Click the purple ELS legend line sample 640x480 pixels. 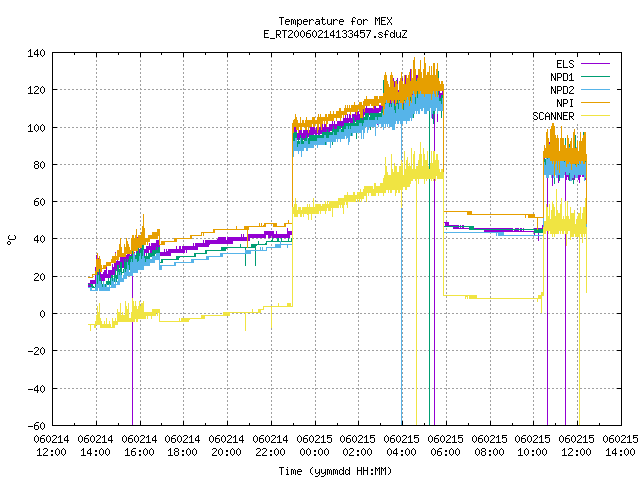596,64
